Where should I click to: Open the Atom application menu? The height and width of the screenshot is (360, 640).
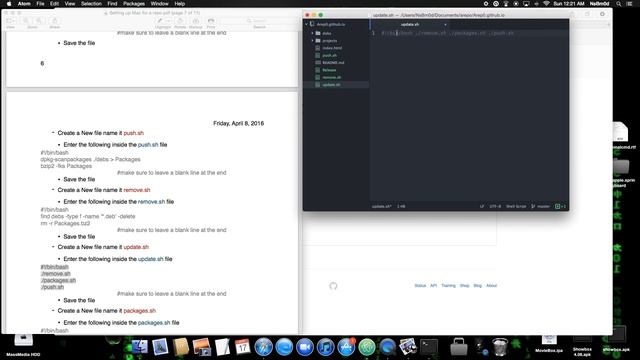(24, 4)
